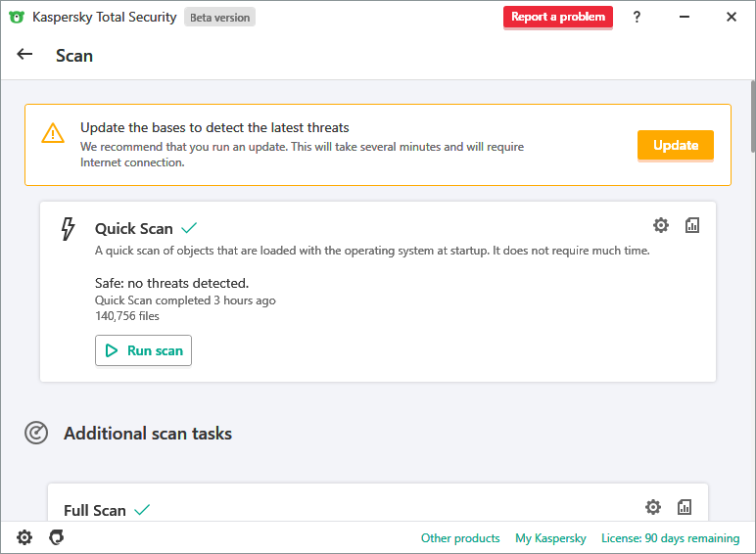
Task: Click License: 90 days remaining link
Action: (x=670, y=538)
